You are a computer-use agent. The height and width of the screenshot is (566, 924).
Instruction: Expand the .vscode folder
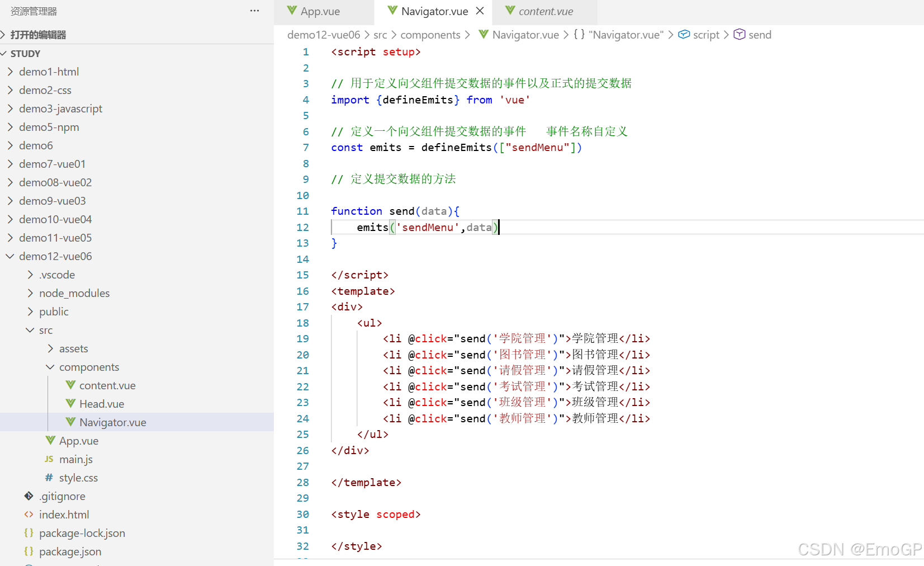[x=137, y=275]
